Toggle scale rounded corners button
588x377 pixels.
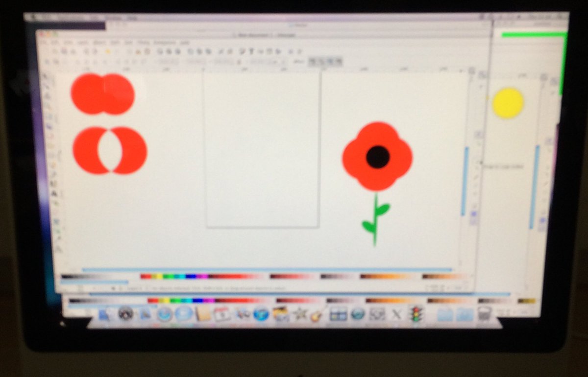click(321, 62)
